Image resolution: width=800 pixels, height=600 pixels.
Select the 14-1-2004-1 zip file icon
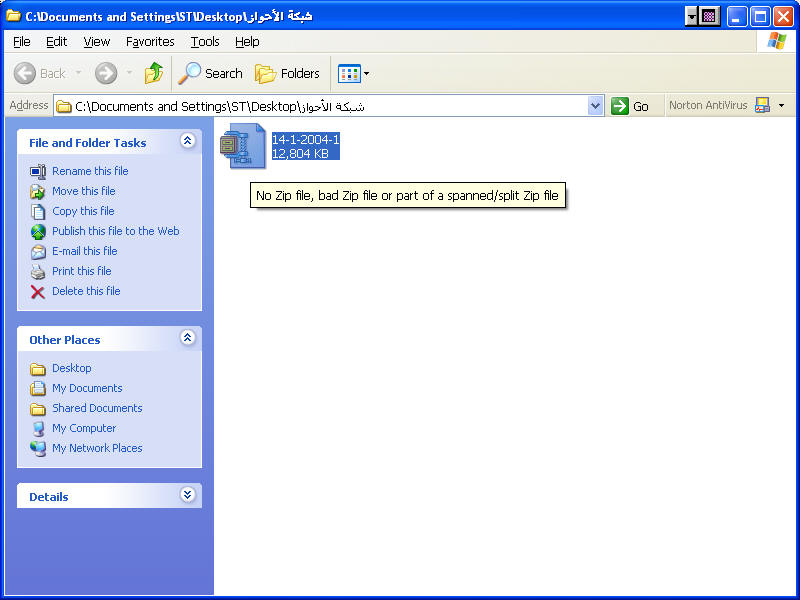[242, 146]
